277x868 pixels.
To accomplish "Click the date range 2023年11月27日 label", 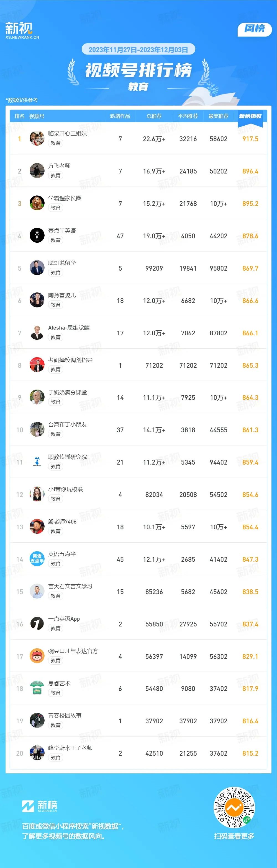I will coord(113,50).
